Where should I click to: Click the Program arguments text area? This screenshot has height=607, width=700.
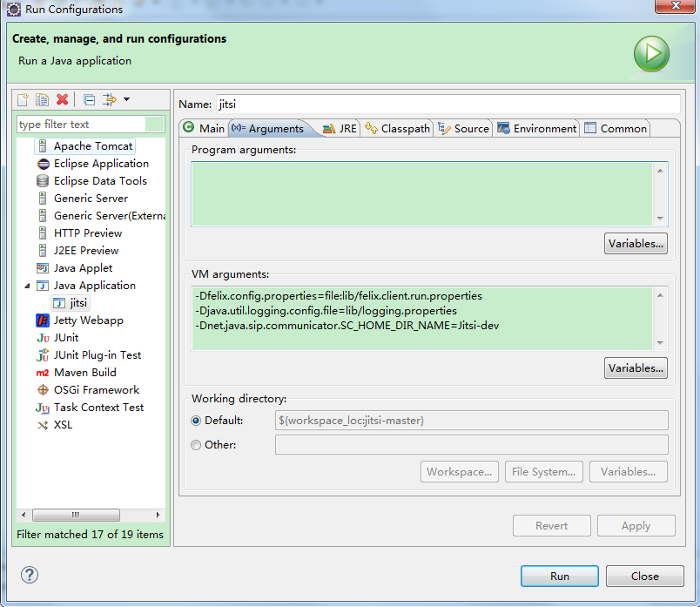(422, 194)
